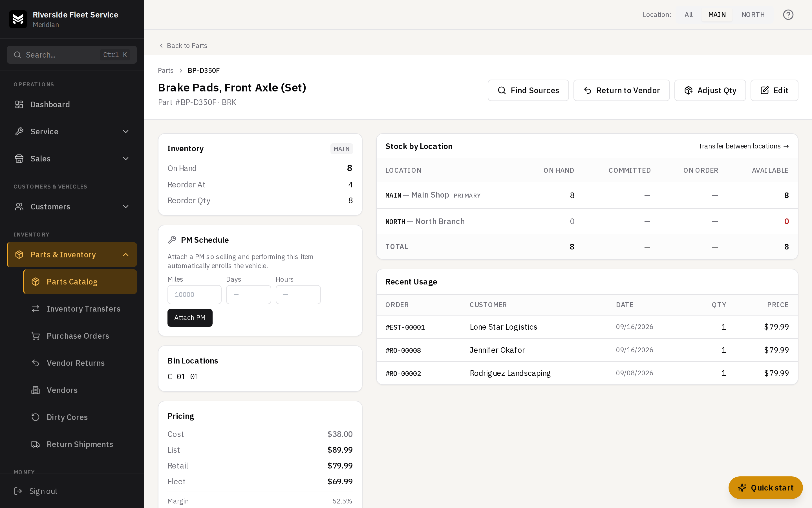This screenshot has width=812, height=508.
Task: Click Transfer between locations link
Action: (x=743, y=146)
